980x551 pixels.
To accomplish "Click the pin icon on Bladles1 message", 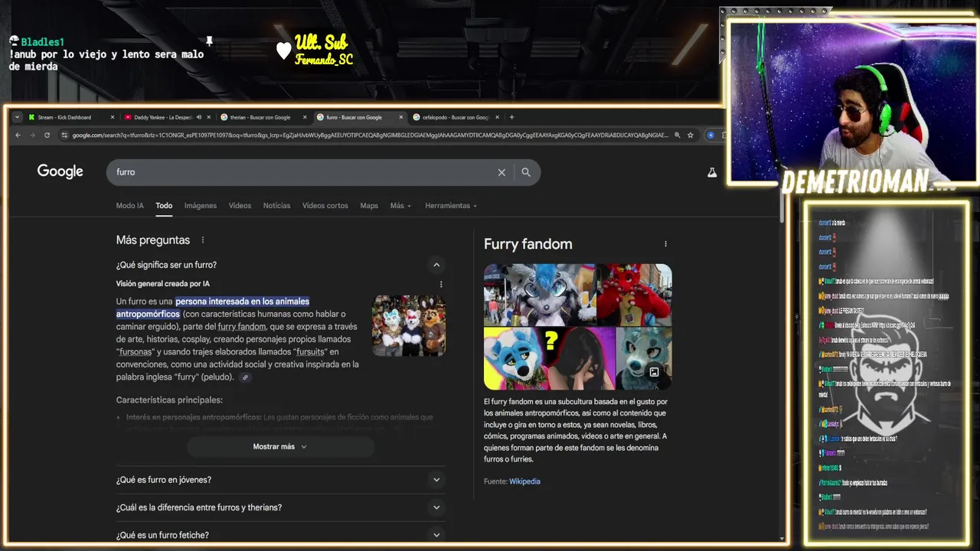I will (209, 41).
